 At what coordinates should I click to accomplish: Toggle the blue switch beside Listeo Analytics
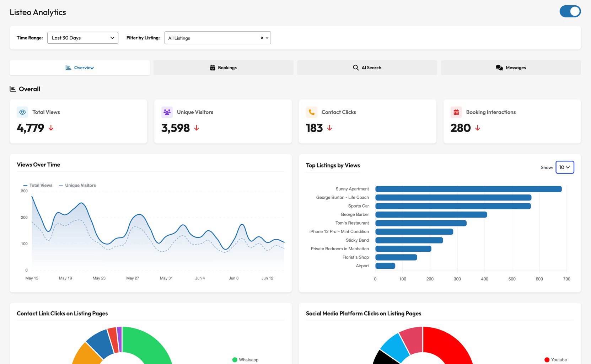point(570,11)
